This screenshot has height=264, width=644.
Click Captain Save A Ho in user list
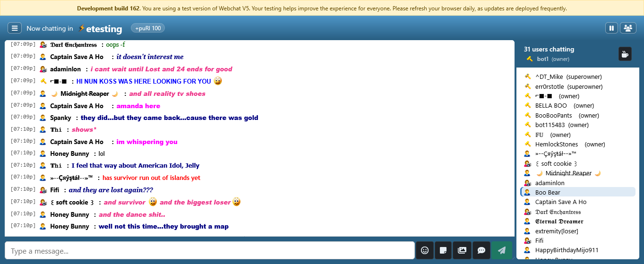click(x=560, y=202)
